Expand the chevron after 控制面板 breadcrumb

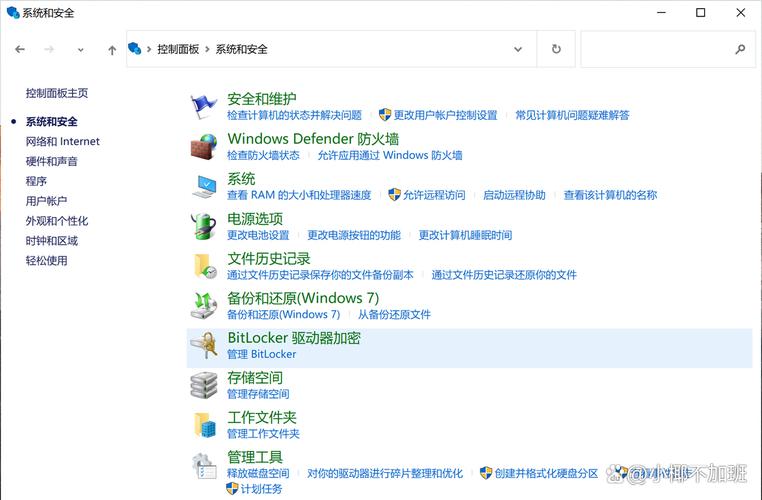pos(208,49)
